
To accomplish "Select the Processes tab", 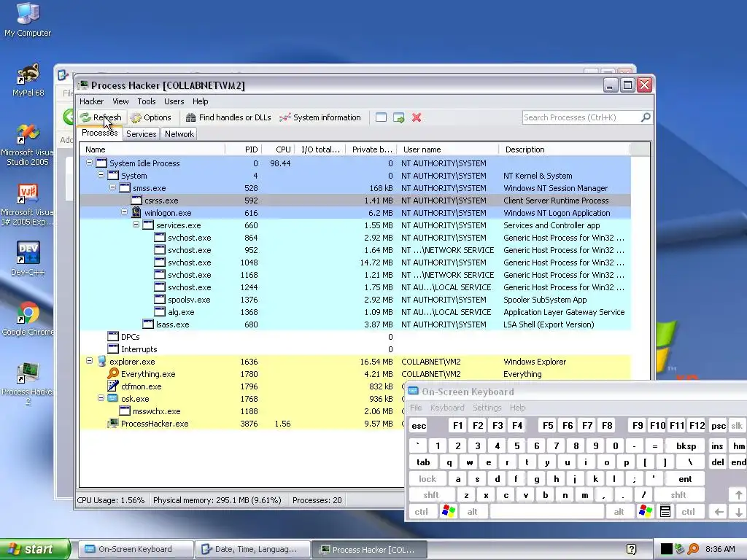I will pyautogui.click(x=99, y=133).
